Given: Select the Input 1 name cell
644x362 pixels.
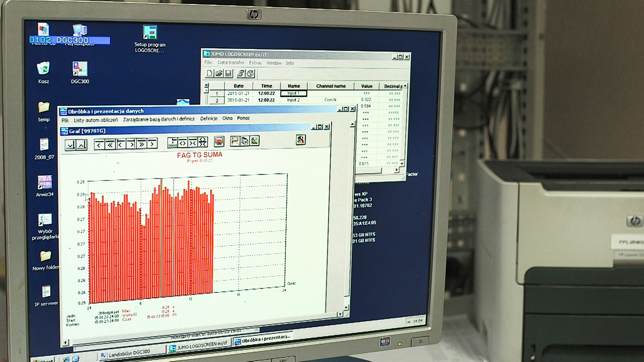Looking at the screenshot, I should [x=293, y=94].
